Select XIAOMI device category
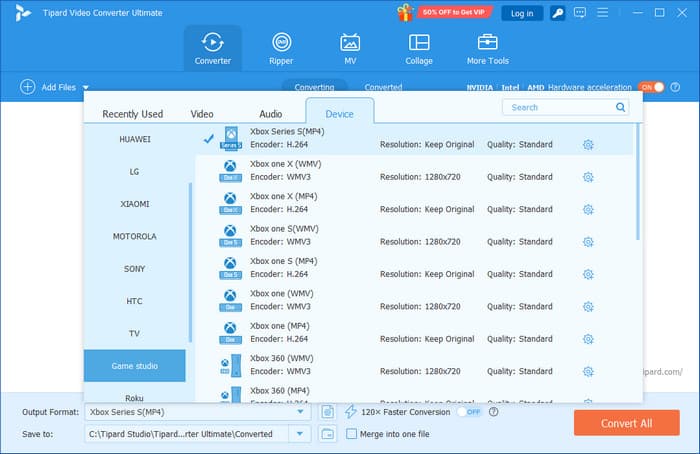Image resolution: width=700 pixels, height=454 pixels. (x=135, y=204)
